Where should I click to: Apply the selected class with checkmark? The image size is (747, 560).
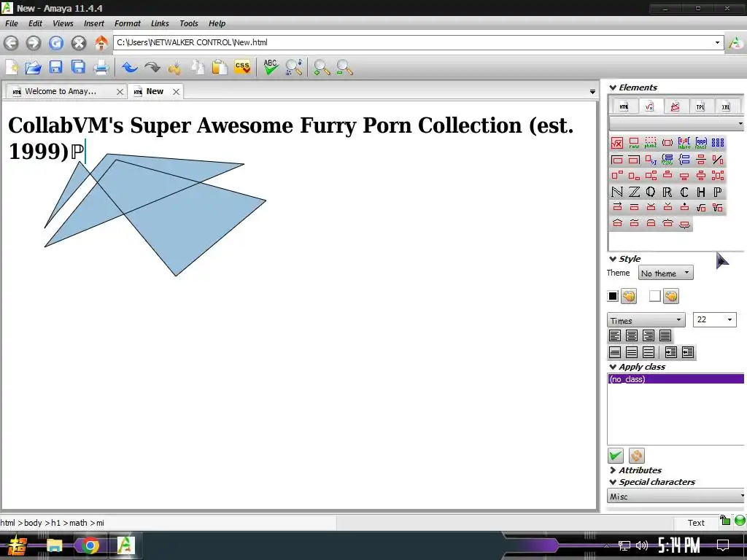tap(616, 456)
